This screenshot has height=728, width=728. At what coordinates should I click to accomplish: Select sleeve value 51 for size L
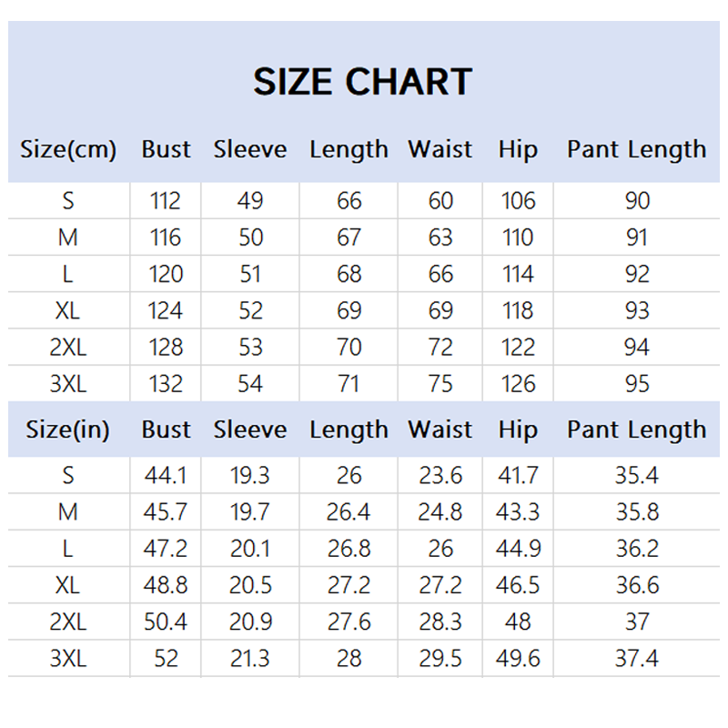pos(250,275)
